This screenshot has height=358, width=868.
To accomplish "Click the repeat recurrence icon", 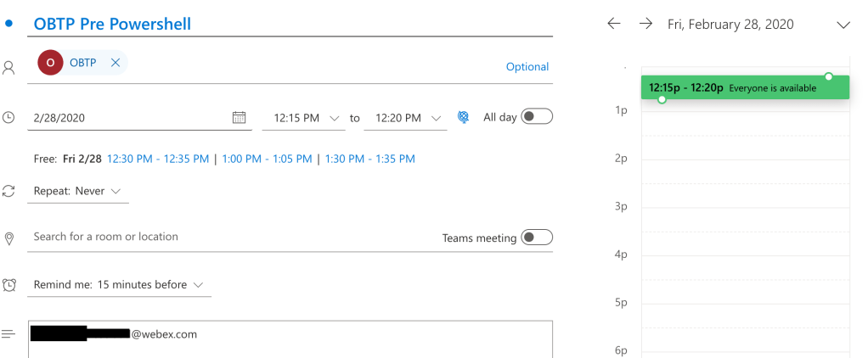I will [x=9, y=192].
